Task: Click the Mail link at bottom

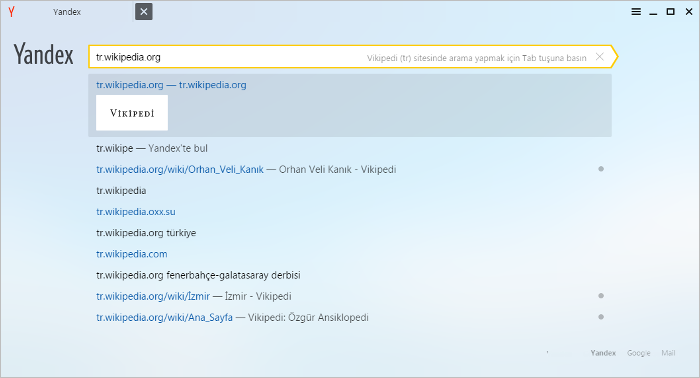Action: [668, 353]
